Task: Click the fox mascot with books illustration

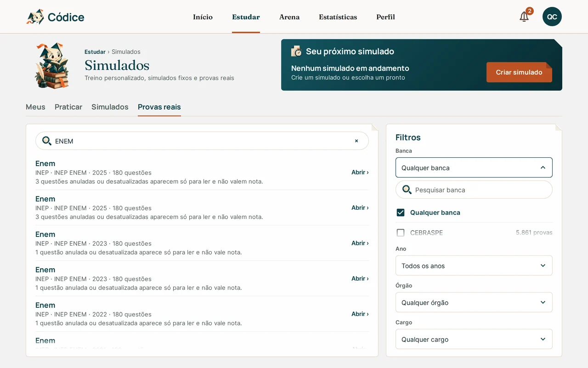Action: 52,65
